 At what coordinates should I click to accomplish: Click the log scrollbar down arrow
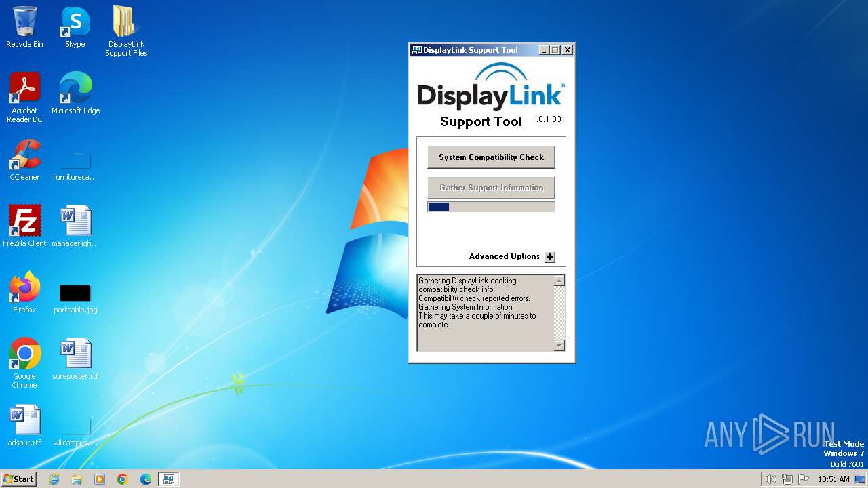pyautogui.click(x=559, y=346)
